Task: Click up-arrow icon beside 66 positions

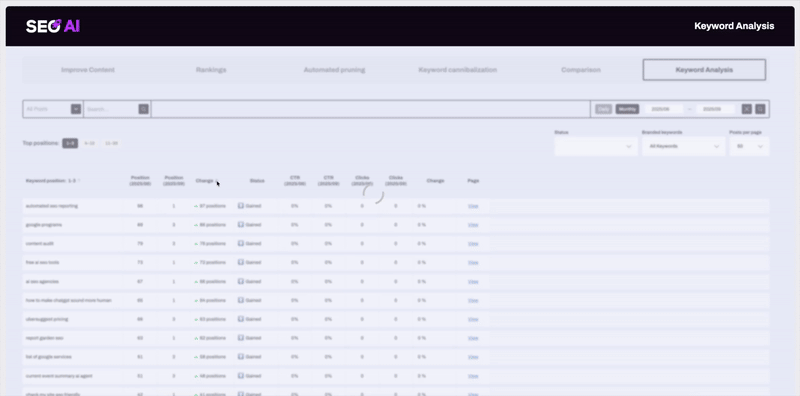Action: coord(196,282)
